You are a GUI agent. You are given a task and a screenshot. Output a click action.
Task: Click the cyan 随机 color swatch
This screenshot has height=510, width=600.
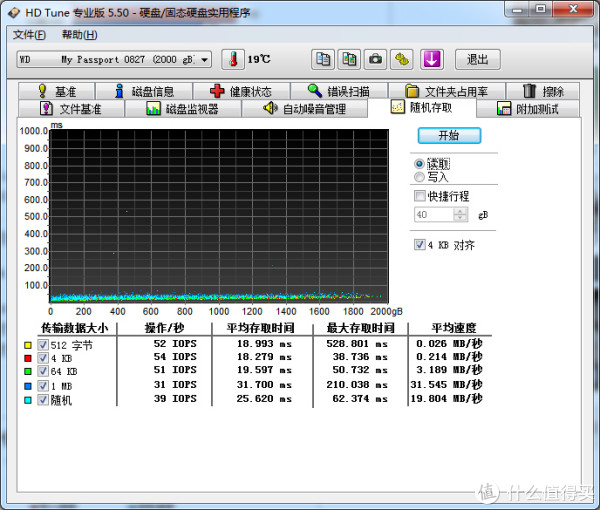(28, 400)
